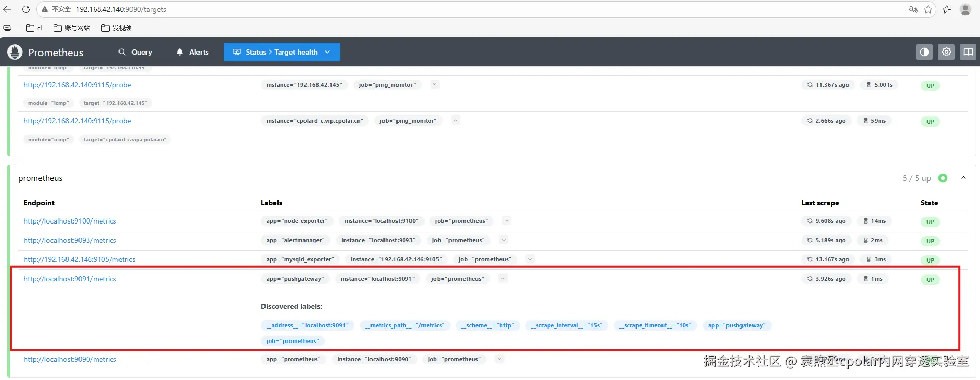Collapse discovered labels for pushgateway row
This screenshot has width=980, height=380.
point(502,278)
